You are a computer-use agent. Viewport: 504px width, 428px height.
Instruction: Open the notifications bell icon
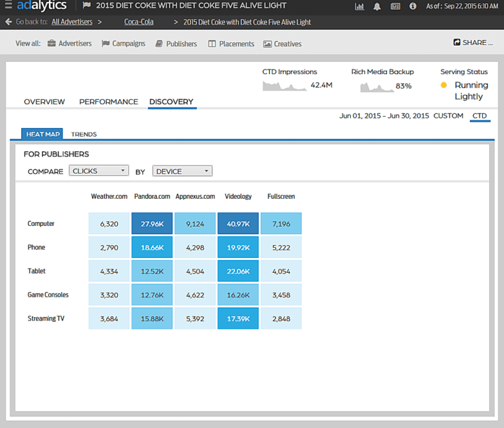point(377,6)
